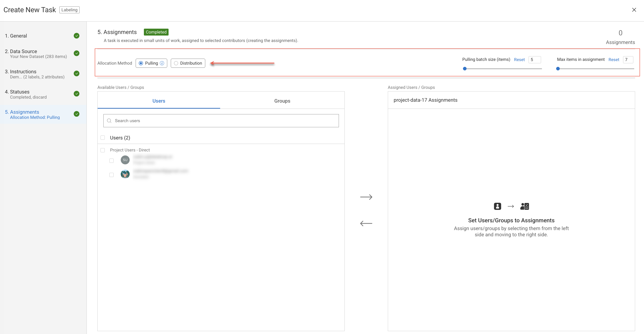Tick the checkbox beside SU user
Screen dimensions: 644x334
(111, 161)
